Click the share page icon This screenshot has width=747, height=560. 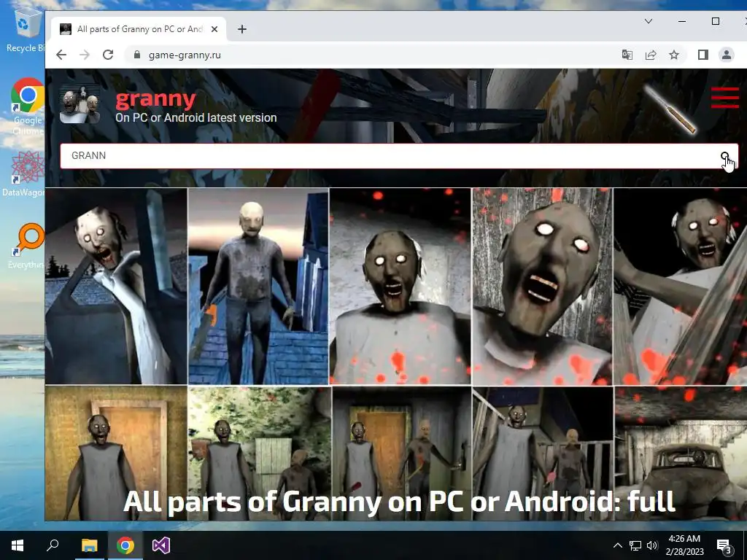650,55
